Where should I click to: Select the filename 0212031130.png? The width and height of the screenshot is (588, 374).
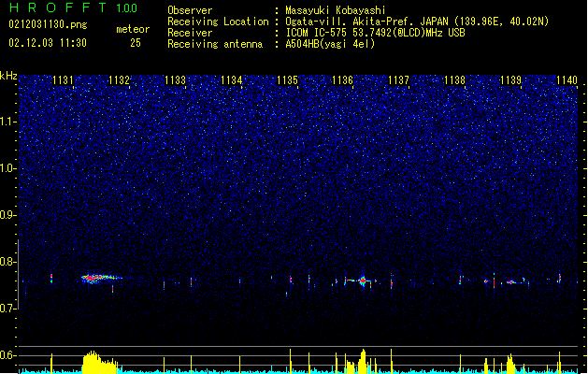tap(48, 24)
